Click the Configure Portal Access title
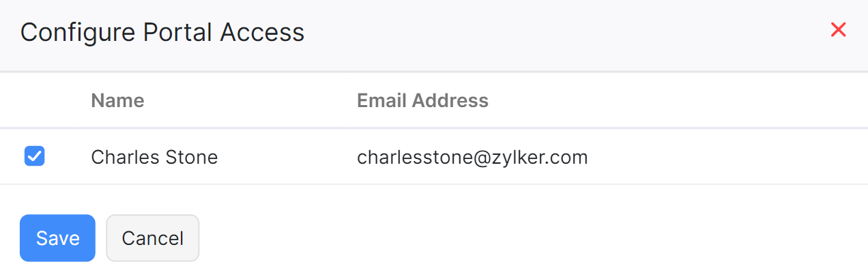The image size is (868, 277). [x=162, y=33]
